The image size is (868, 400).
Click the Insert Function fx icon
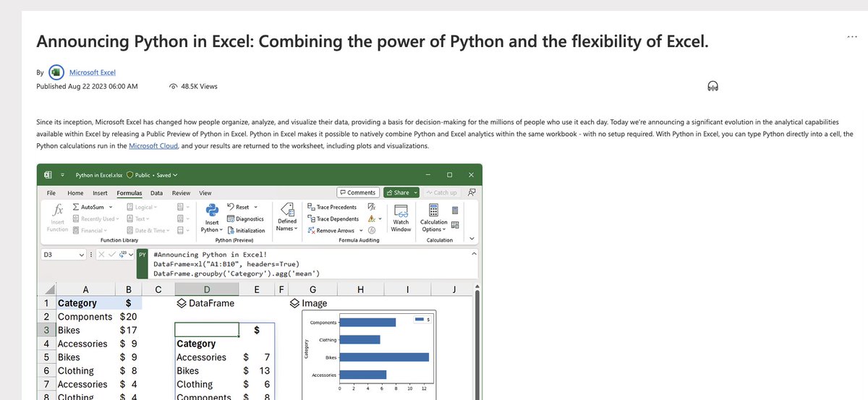point(57,210)
